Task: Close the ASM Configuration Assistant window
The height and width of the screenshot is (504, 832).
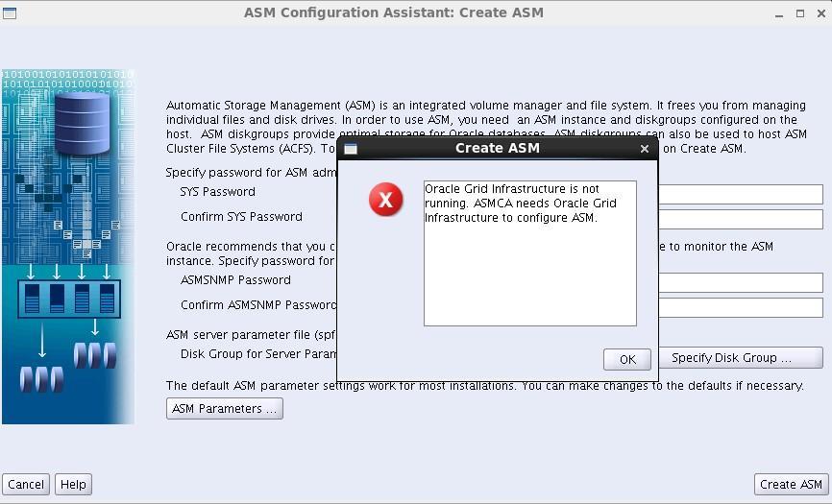Action: (x=820, y=13)
